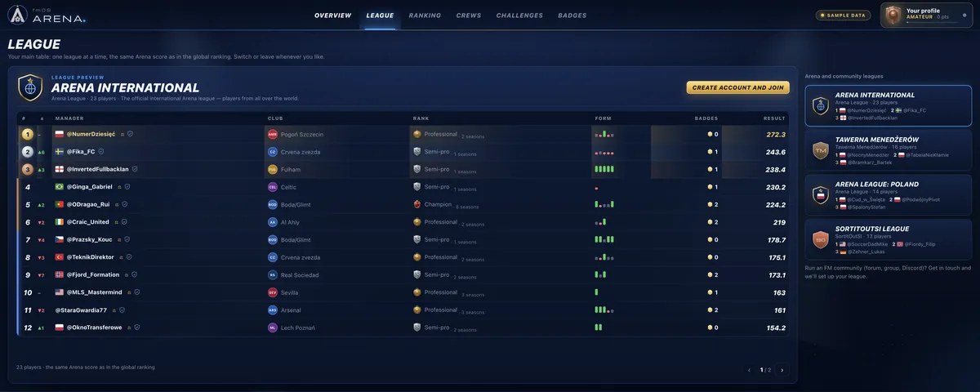The image size is (980, 392).
Task: Click verified shield next to @InvertedFullbackIan
Action: (136, 169)
